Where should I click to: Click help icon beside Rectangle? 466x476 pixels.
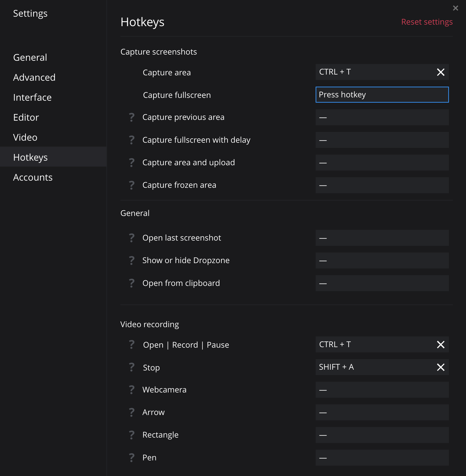point(131,435)
